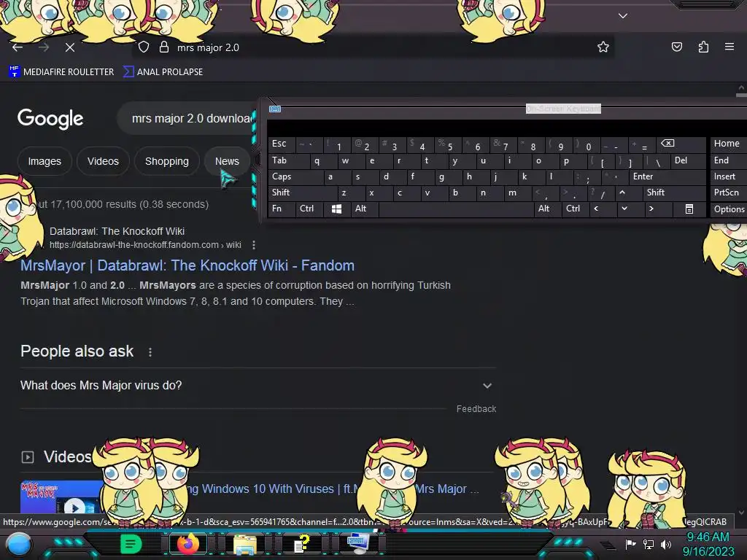This screenshot has width=747, height=560.
Task: Click the spacebar on on-screen keyboard
Action: pyautogui.click(x=456, y=209)
